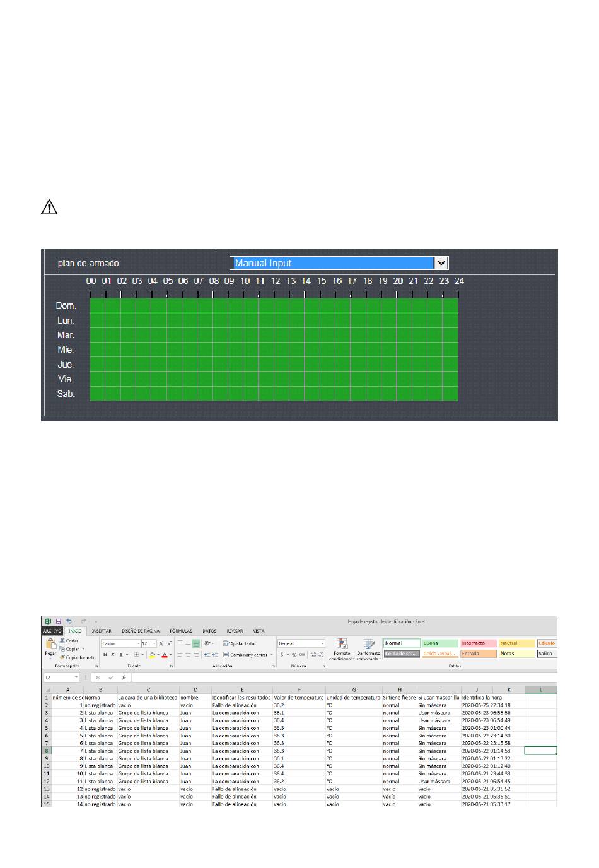Image resolution: width=599 pixels, height=868 pixels.
Task: Open the DISEÑO DE PÁGINA tab
Action: click(141, 631)
